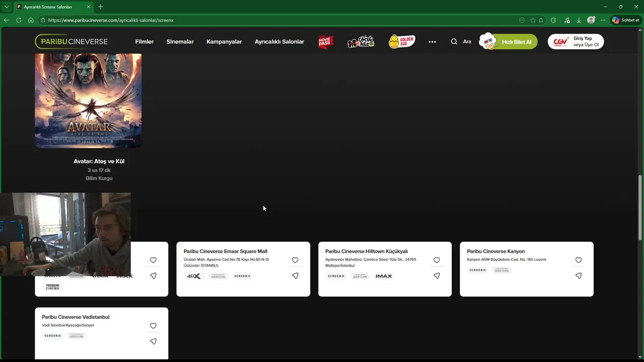Open the Sohbet et Copilot button
Viewport: 644px width, 362px height.
[626, 20]
